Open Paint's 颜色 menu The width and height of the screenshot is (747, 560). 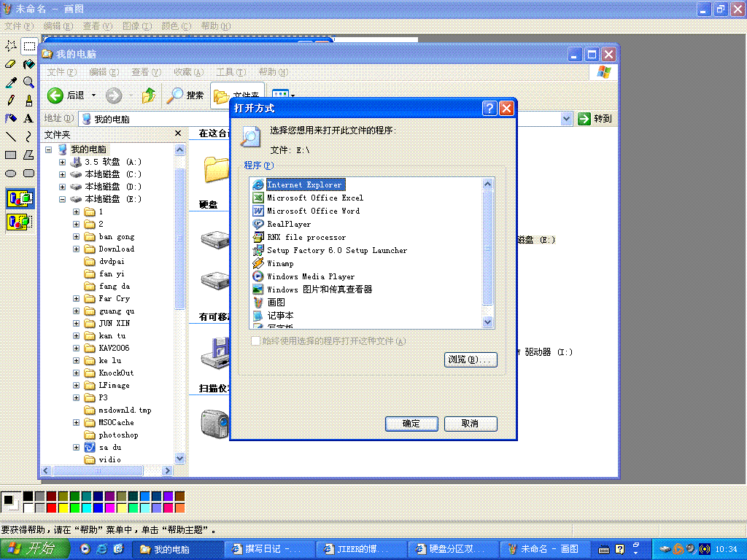click(177, 26)
